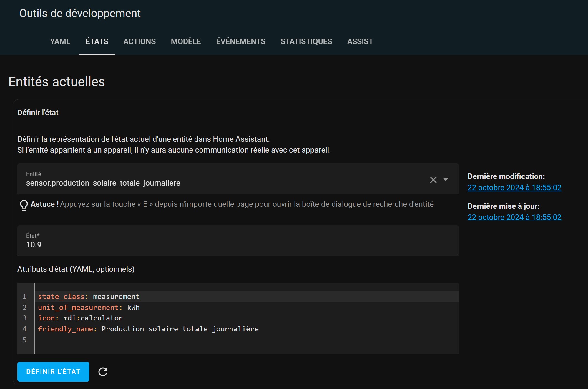The height and width of the screenshot is (389, 588).
Task: Click the state_class line in the YAML editor
Action: pos(247,297)
